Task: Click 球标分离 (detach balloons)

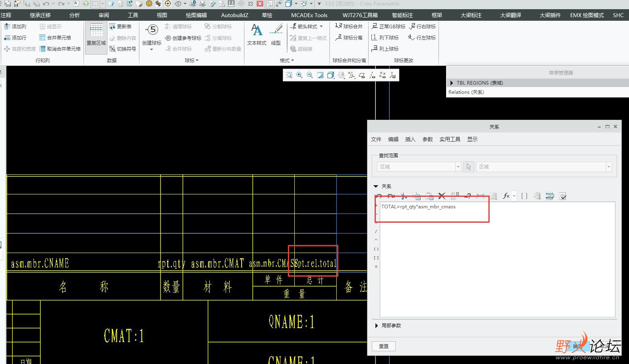Action: [x=349, y=38]
